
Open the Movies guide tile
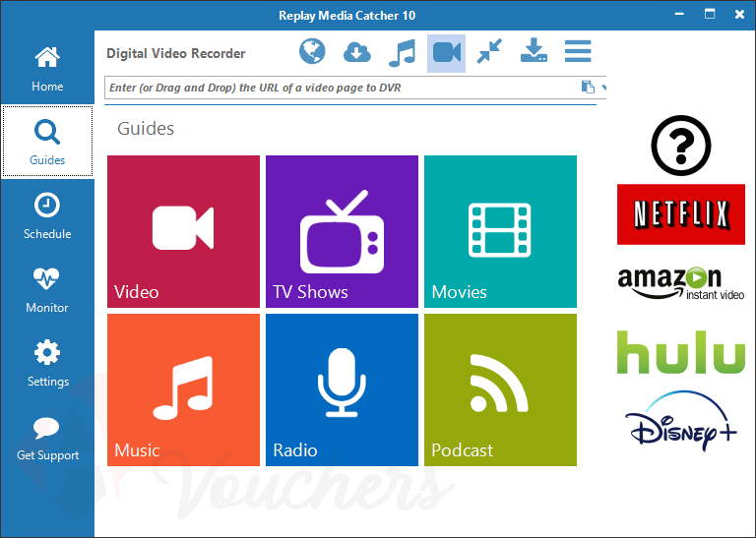tap(500, 231)
